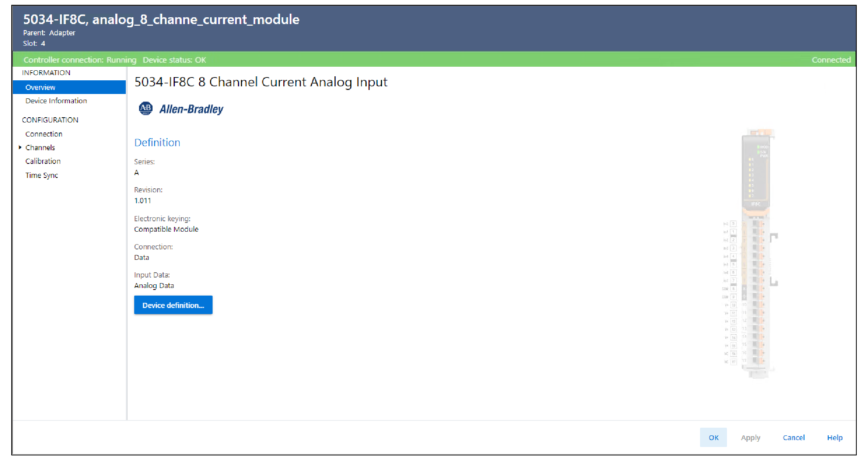The height and width of the screenshot is (457, 868).
Task: Click the Series: field label
Action: (x=144, y=162)
